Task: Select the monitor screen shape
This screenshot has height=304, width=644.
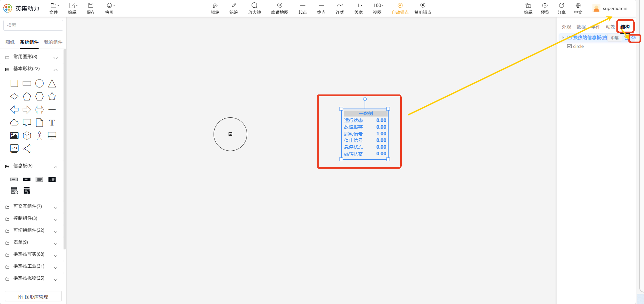Action: [52, 135]
